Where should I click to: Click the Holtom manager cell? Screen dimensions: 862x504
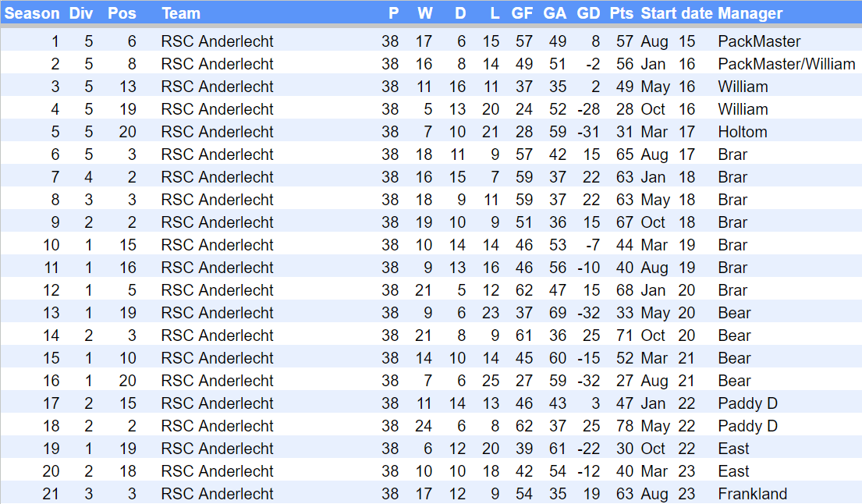743,132
